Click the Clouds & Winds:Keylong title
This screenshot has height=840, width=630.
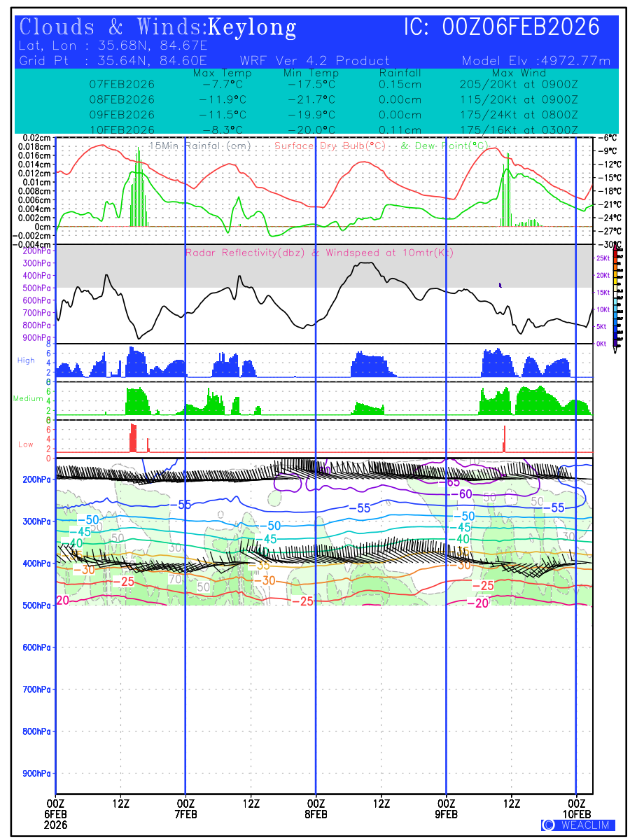point(158,27)
